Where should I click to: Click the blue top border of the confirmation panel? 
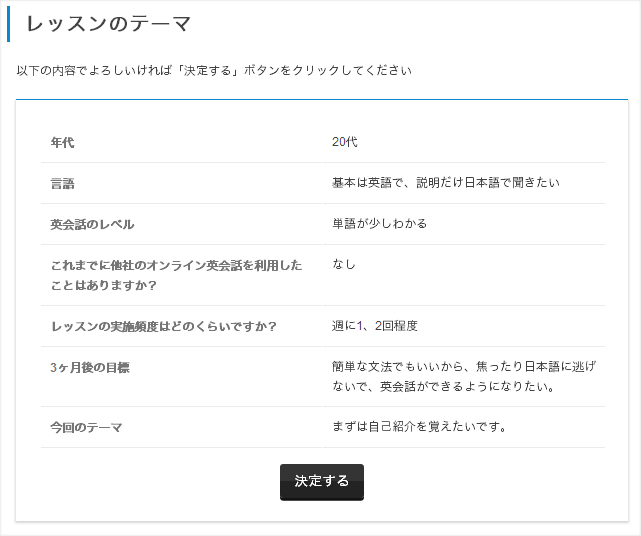(x=322, y=99)
